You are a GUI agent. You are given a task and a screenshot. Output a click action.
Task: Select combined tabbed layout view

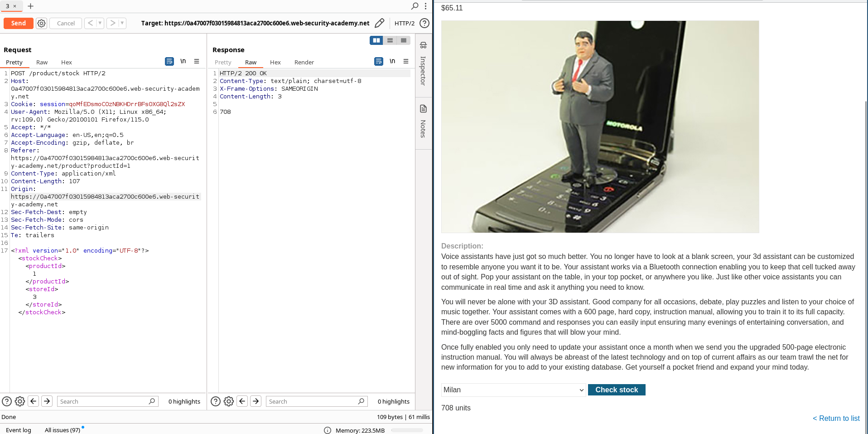404,40
